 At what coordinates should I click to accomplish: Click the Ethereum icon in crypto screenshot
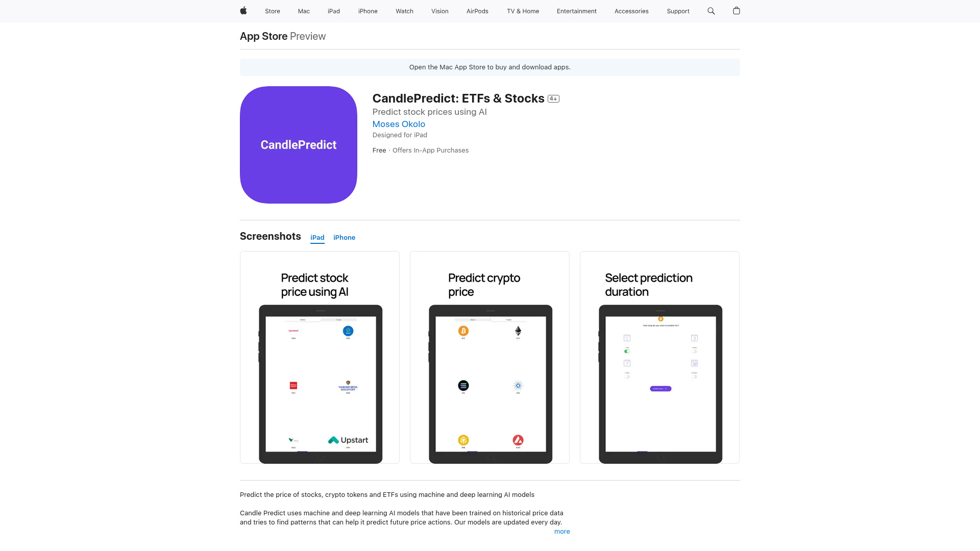coord(518,331)
